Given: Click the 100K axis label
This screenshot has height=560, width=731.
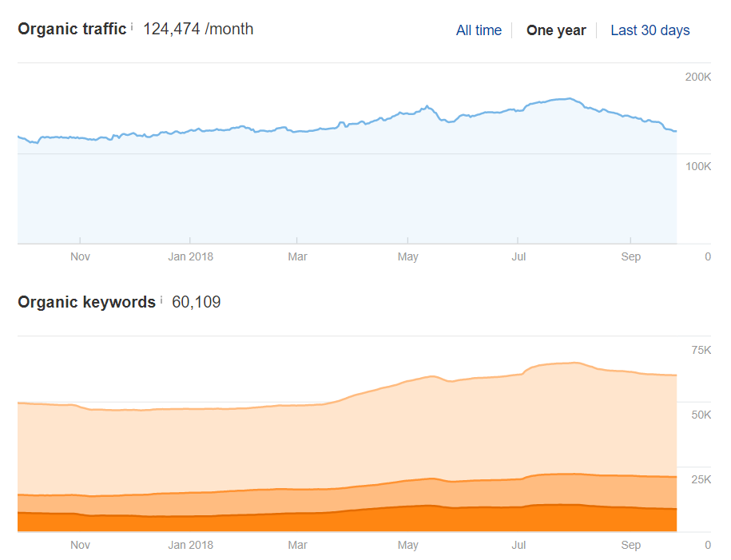Looking at the screenshot, I should [698, 166].
